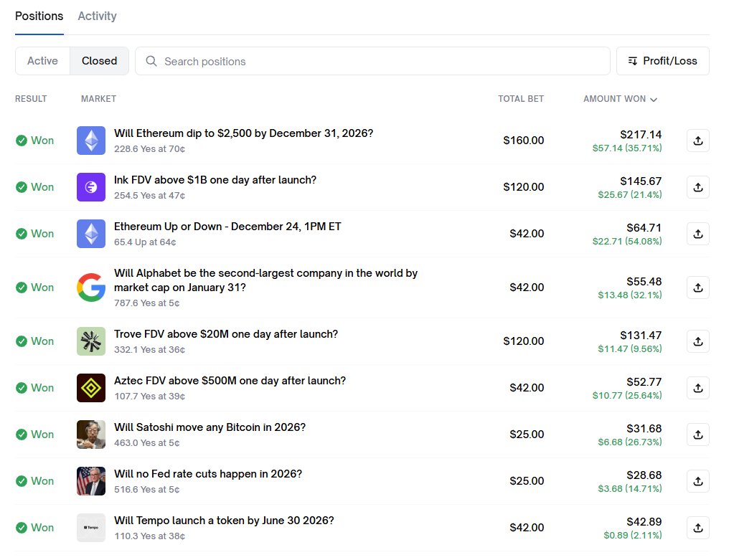Click the $64.71 amount won value
Image resolution: width=734 pixels, height=560 pixels.
644,228
